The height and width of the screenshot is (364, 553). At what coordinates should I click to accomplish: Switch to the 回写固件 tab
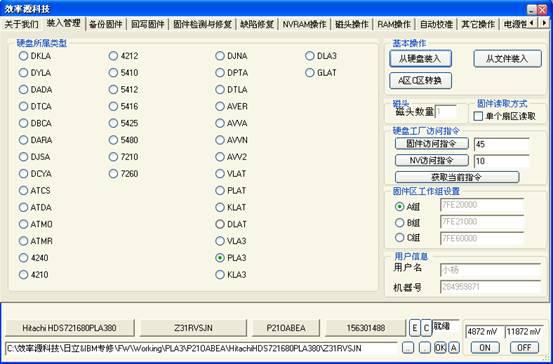[x=148, y=24]
